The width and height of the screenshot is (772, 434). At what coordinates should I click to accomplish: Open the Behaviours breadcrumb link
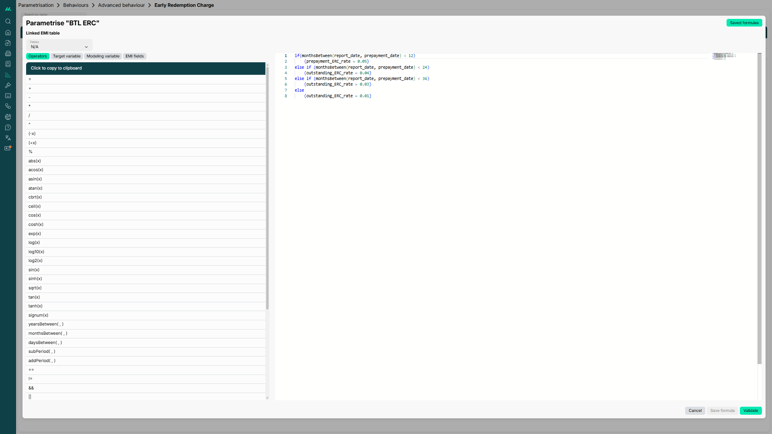coord(76,5)
